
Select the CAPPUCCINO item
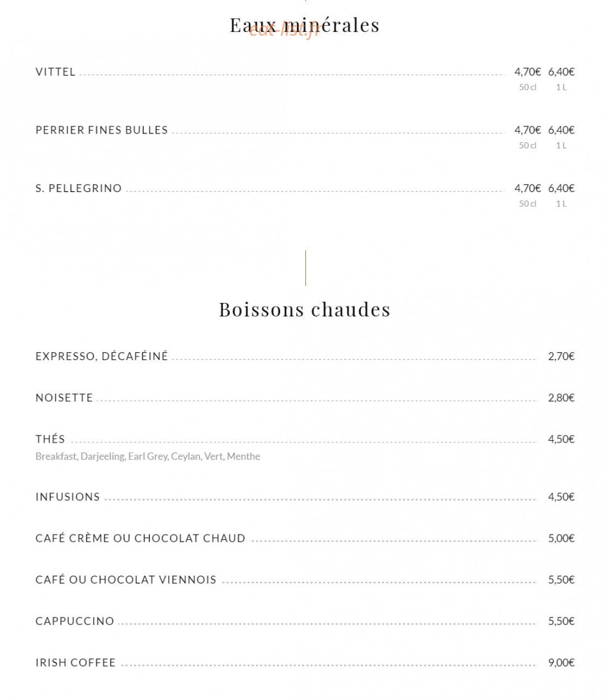point(75,621)
